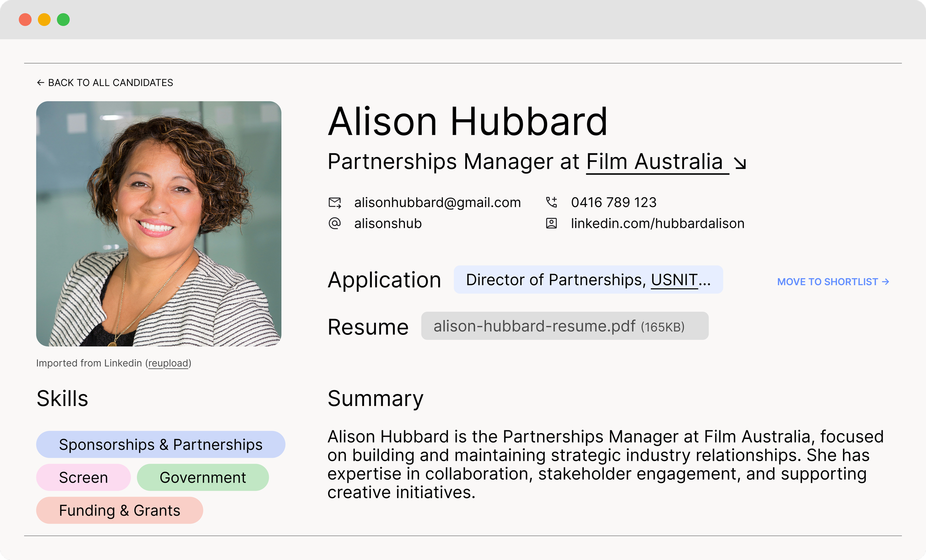Click the phone number 0416 789 123
This screenshot has width=926, height=560.
tap(614, 202)
